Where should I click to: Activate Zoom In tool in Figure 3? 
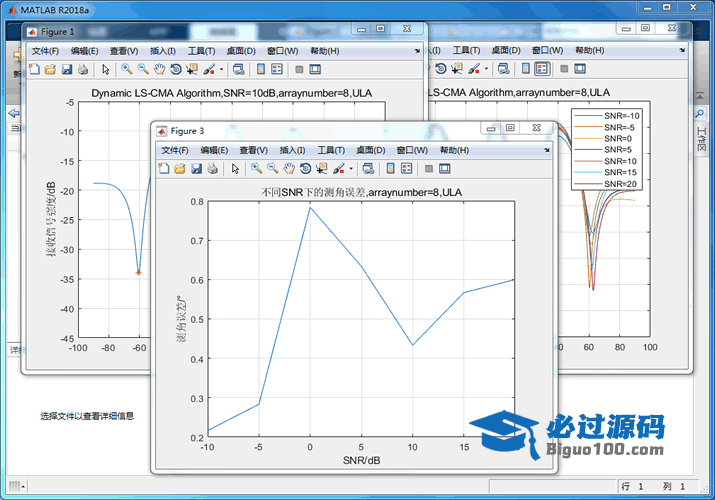pyautogui.click(x=256, y=169)
